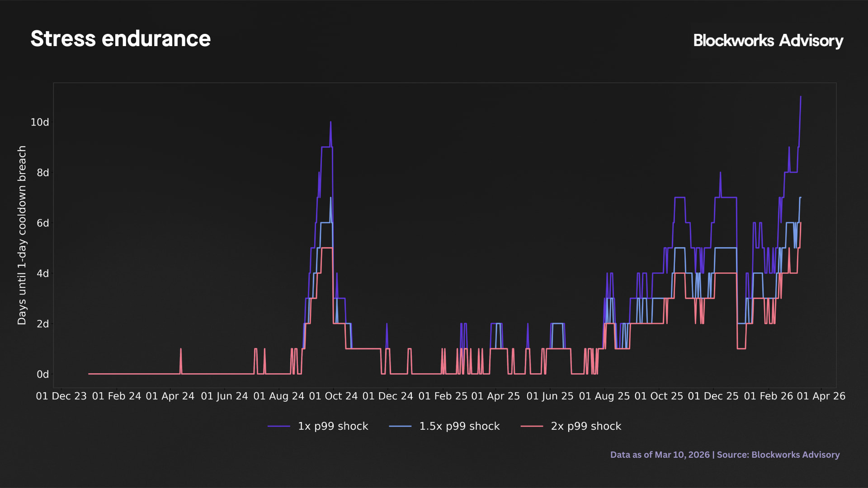Click the 01 Dec 23 x-axis label
The width and height of the screenshot is (868, 488).
click(61, 396)
